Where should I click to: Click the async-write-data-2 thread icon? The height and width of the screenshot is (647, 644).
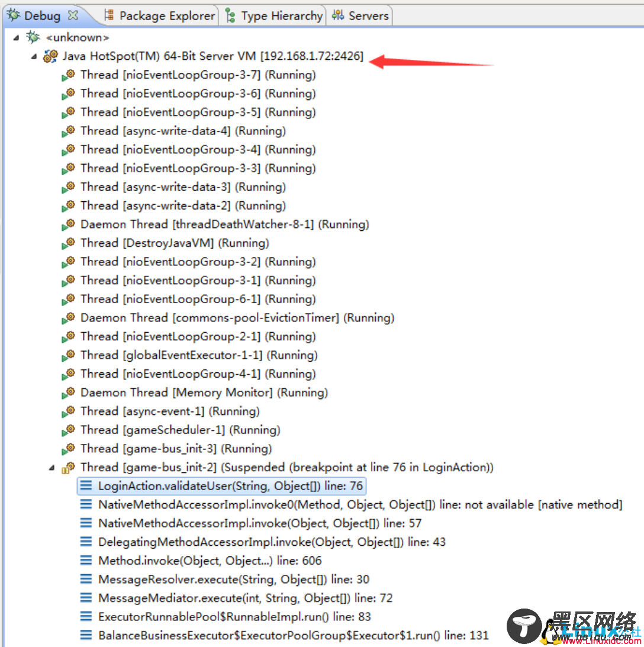(x=69, y=206)
